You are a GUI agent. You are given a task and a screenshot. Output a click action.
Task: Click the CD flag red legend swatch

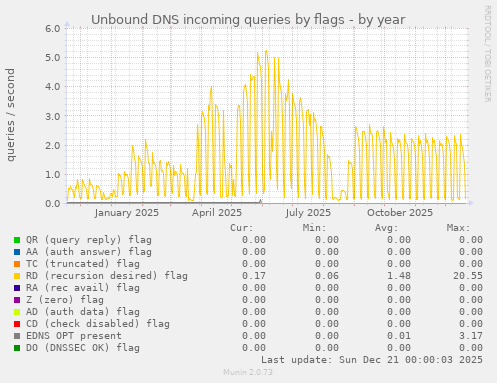click(x=17, y=324)
